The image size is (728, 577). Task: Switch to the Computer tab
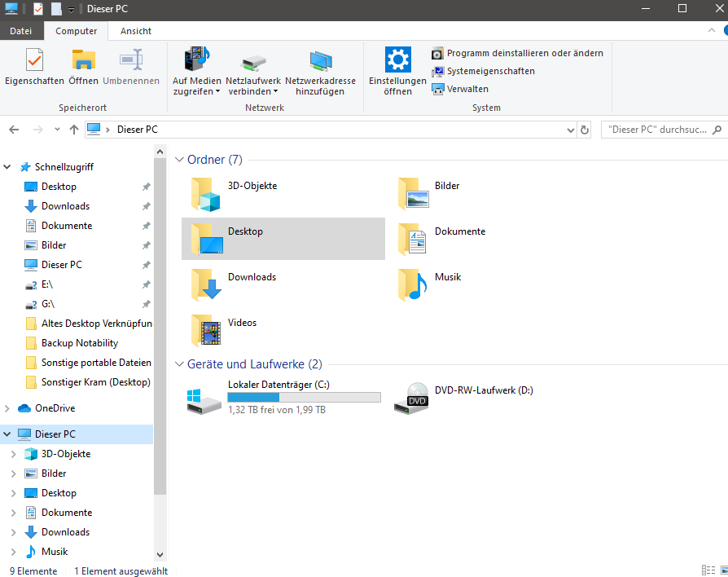[x=77, y=31]
